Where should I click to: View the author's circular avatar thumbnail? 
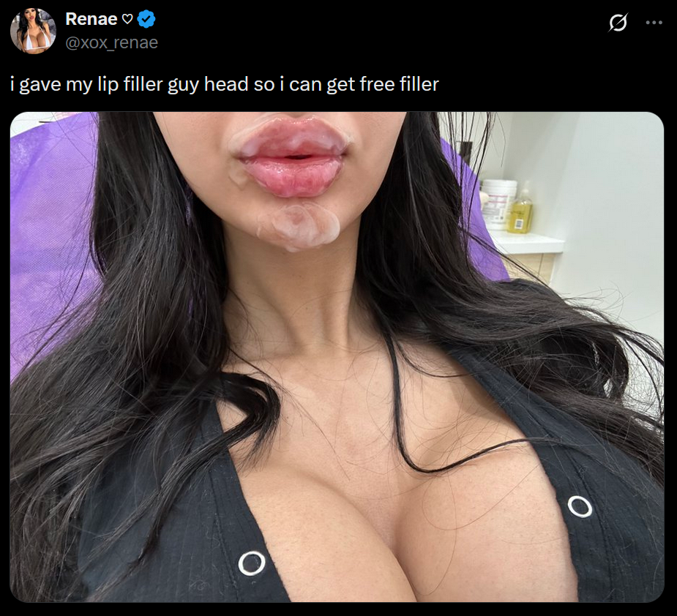[x=33, y=31]
